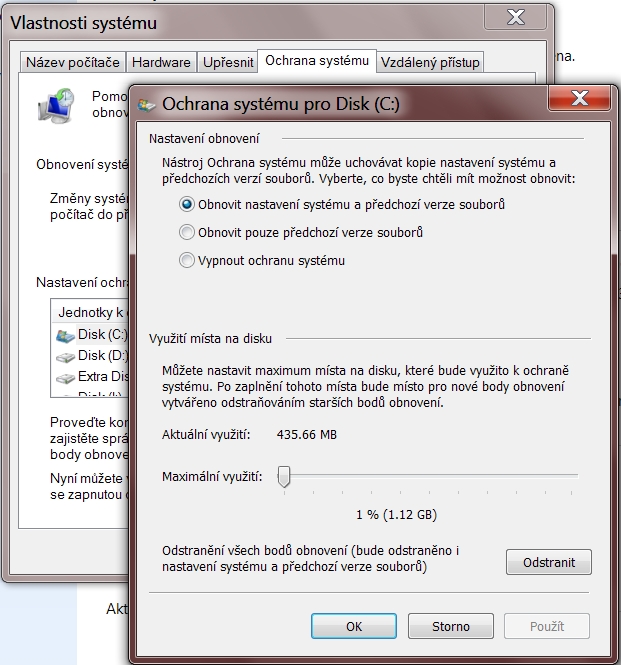Click the dialog title bar system icon
Viewport: 621px width, 665px height.
click(x=146, y=105)
